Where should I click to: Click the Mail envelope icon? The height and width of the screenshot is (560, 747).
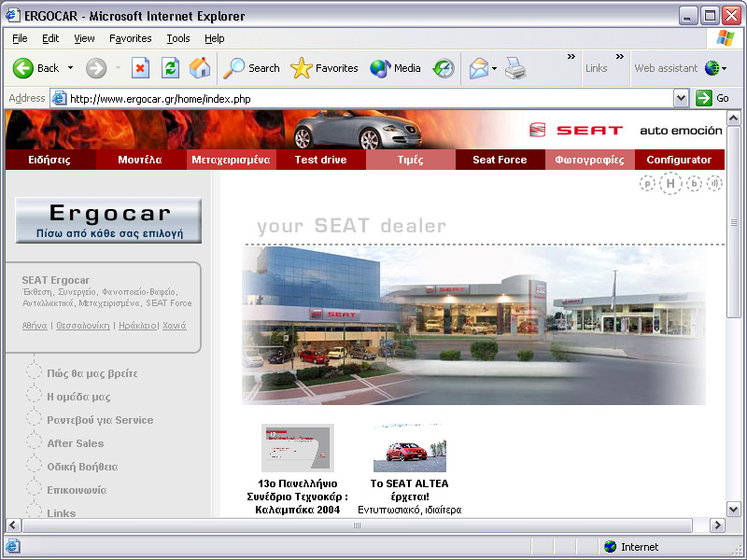point(479,68)
